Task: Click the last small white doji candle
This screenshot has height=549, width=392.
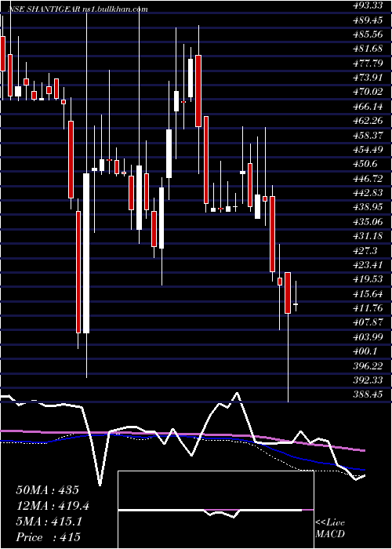Action: [296, 304]
